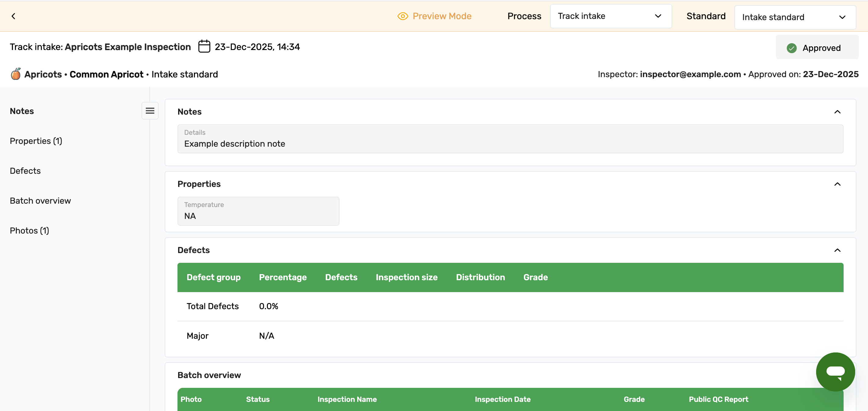Go to Properties (1) in the sidebar

click(36, 141)
